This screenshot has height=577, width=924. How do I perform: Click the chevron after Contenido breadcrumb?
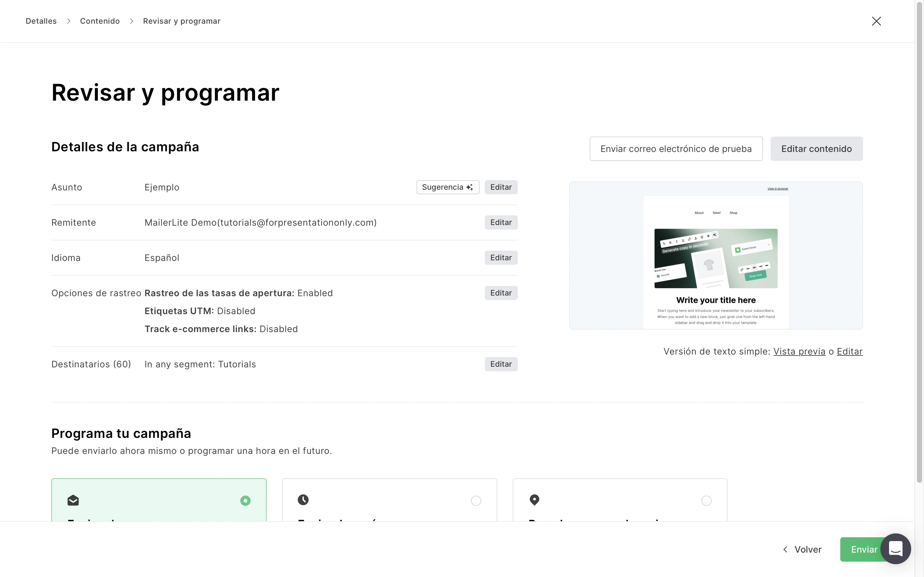(132, 21)
